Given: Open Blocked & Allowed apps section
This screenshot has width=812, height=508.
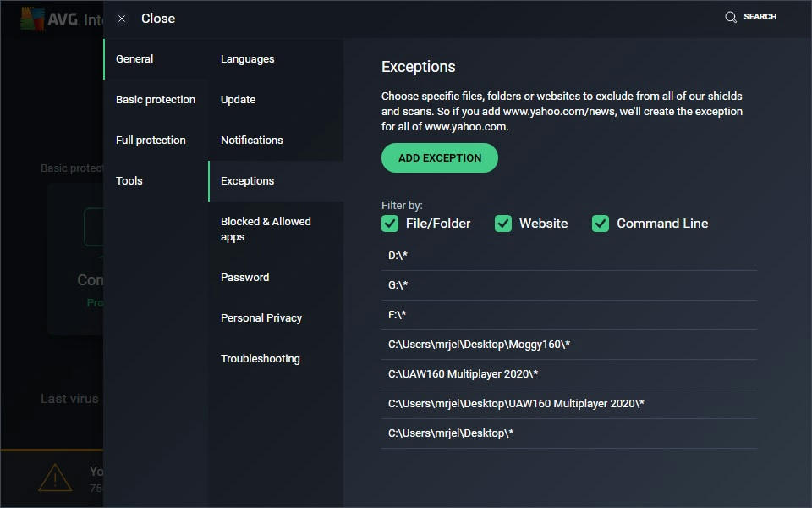Looking at the screenshot, I should tap(276, 229).
